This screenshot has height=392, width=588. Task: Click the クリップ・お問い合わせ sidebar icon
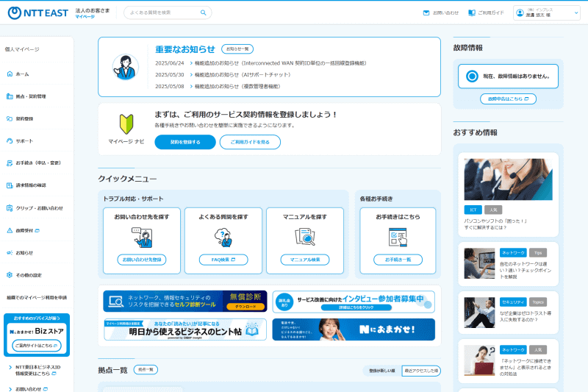[10, 208]
